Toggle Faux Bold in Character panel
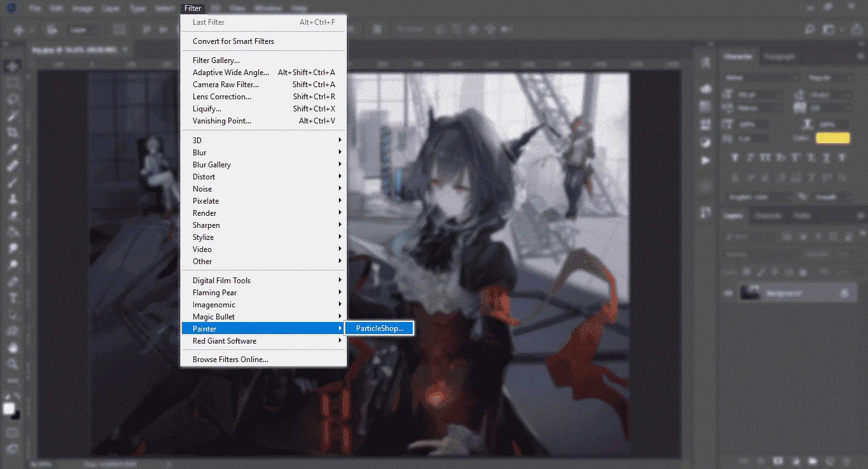Image resolution: width=868 pixels, height=469 pixels. pyautogui.click(x=735, y=157)
